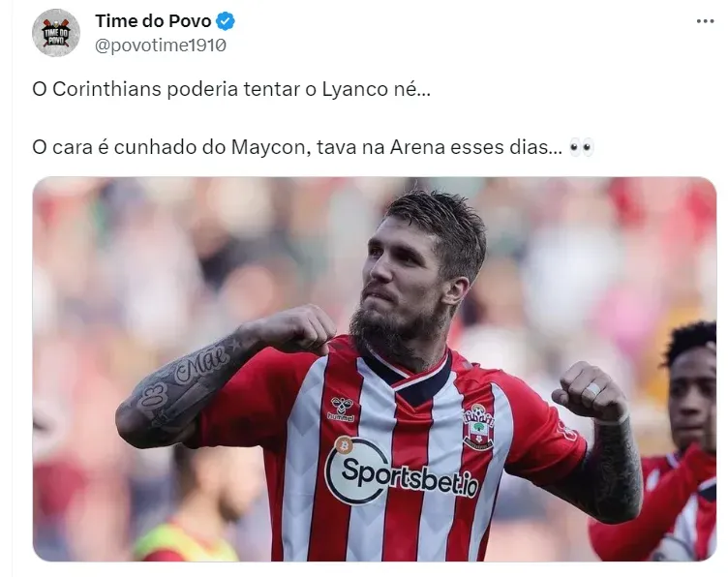Screen dimensions: 728x577
Task: Open the attached player photo
Action: tap(375, 369)
